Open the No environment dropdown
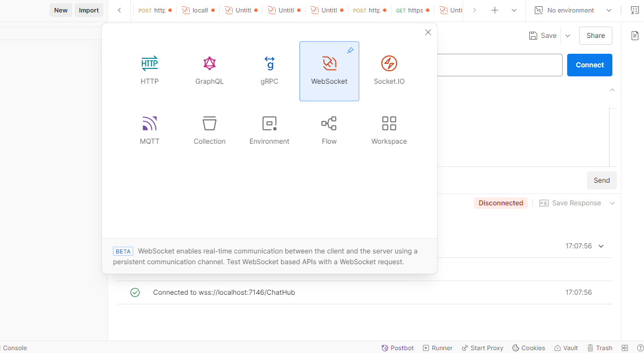 tap(572, 10)
